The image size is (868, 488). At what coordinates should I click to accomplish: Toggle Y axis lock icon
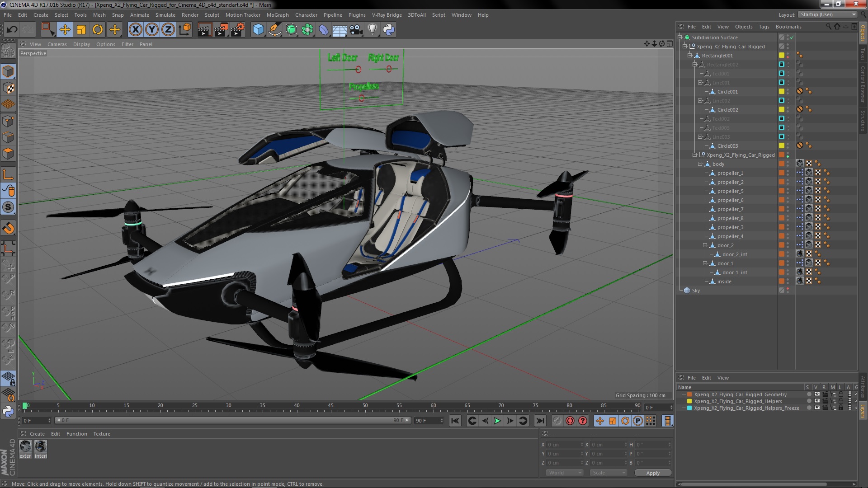point(152,30)
